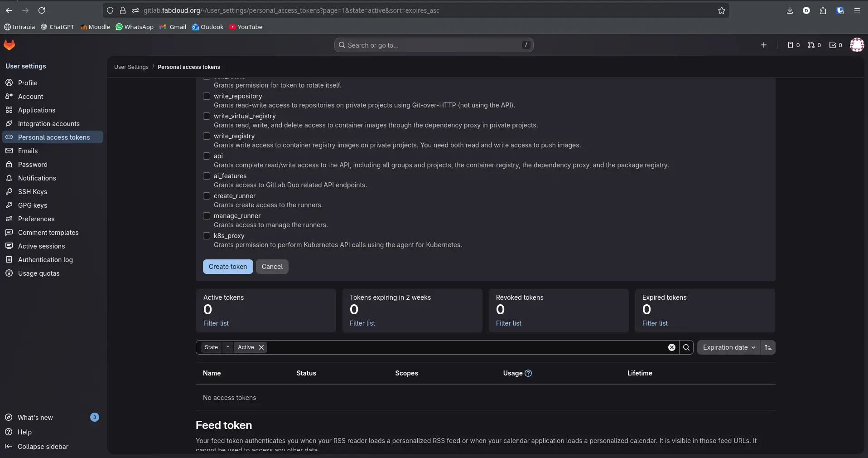Image resolution: width=868 pixels, height=458 pixels.
Task: Open the user avatar menu
Action: tap(857, 45)
